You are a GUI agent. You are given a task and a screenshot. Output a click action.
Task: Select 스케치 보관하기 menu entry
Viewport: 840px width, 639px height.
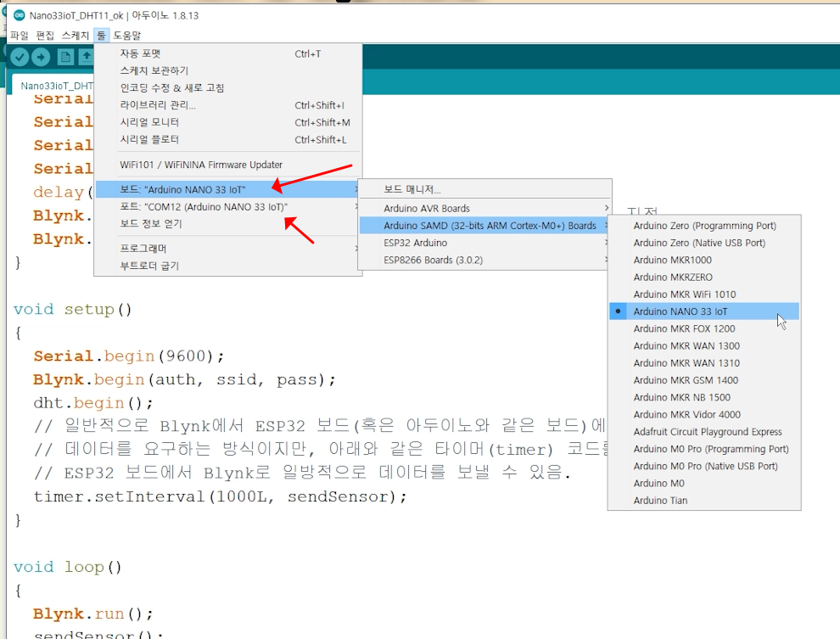coord(229,70)
